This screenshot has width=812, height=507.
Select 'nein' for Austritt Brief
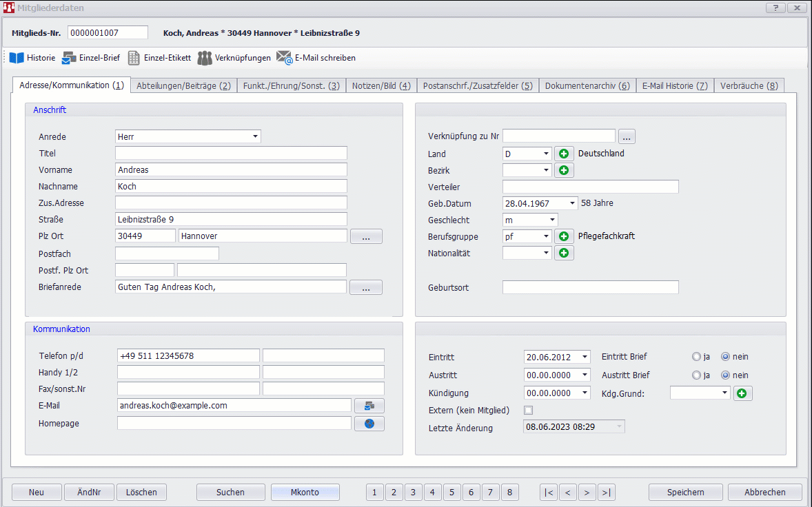(x=725, y=375)
